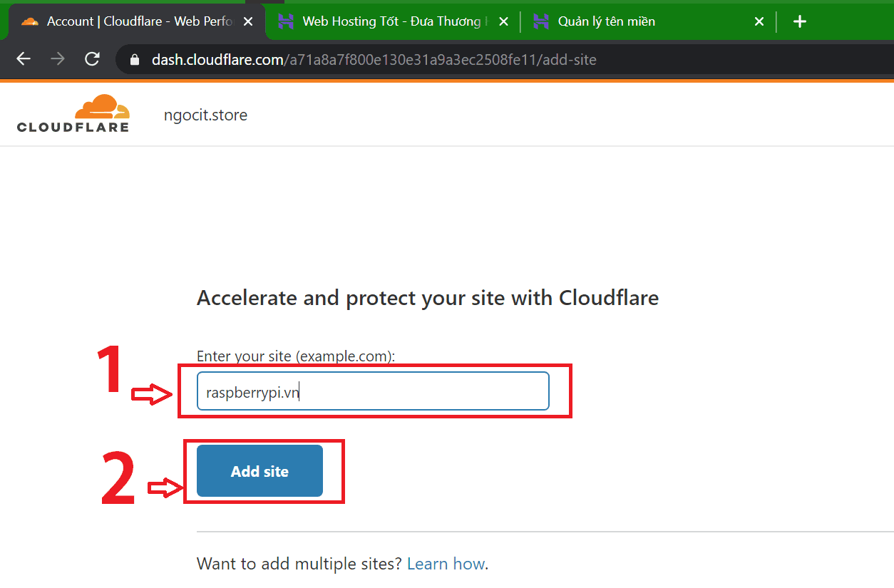Open a new browser tab
This screenshot has width=894, height=588.
800,21
